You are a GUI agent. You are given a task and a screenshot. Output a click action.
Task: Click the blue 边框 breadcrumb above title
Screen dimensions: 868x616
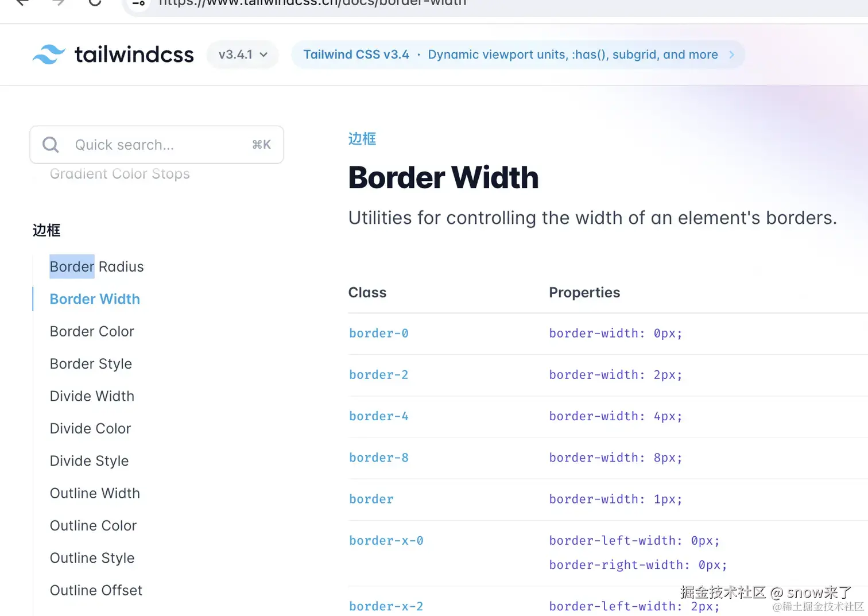(x=362, y=139)
